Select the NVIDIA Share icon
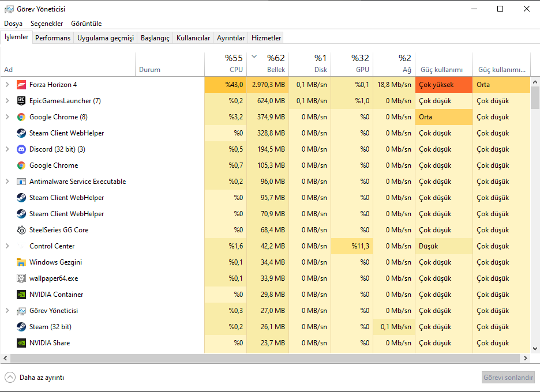 coord(21,343)
